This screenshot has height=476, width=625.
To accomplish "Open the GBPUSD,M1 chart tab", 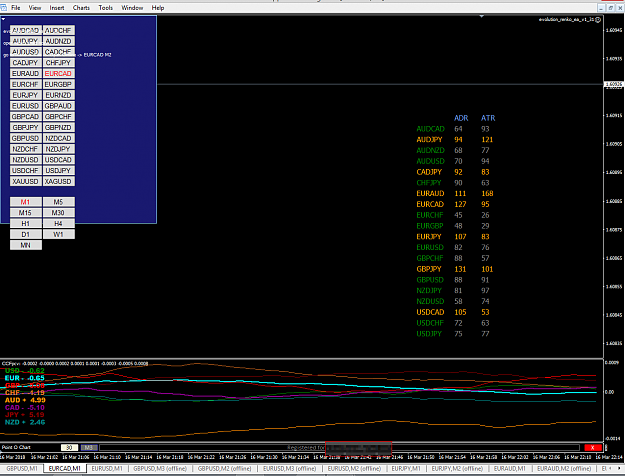I will 22,469.
